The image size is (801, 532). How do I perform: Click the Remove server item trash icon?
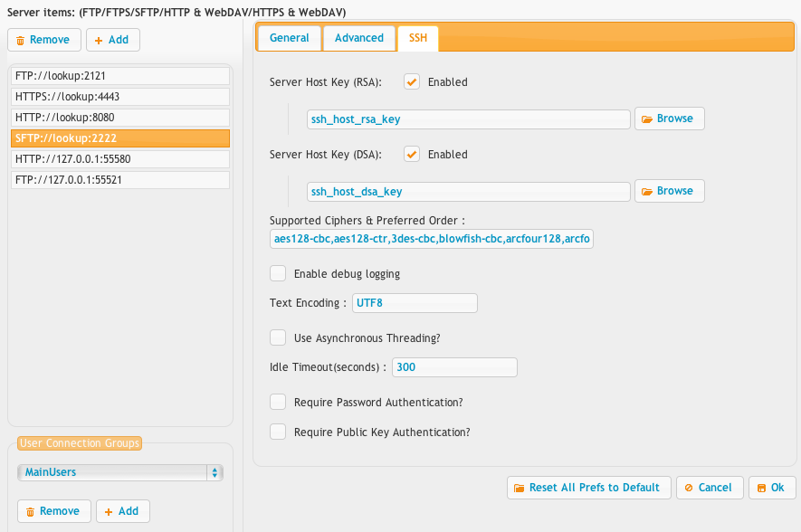21,41
